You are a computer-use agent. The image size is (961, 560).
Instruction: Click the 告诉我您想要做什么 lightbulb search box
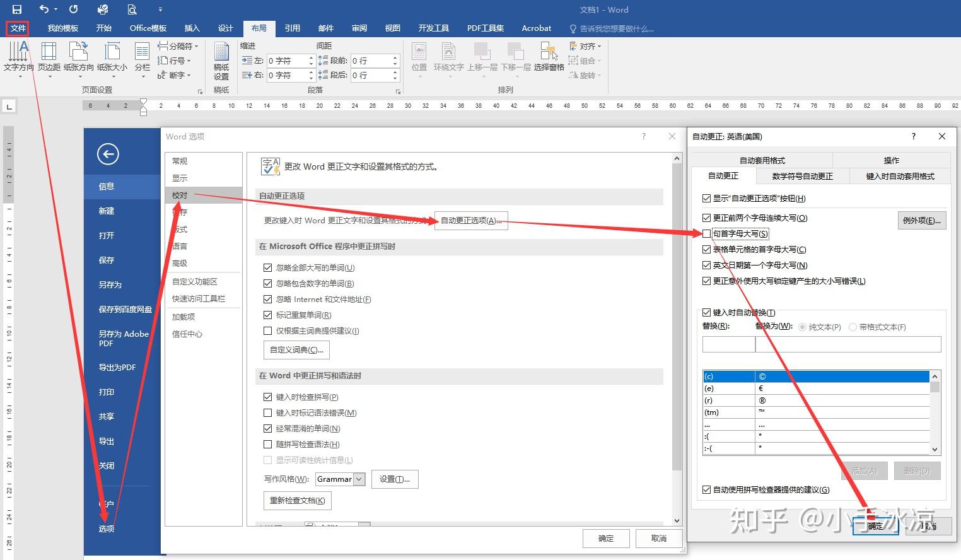[x=611, y=28]
